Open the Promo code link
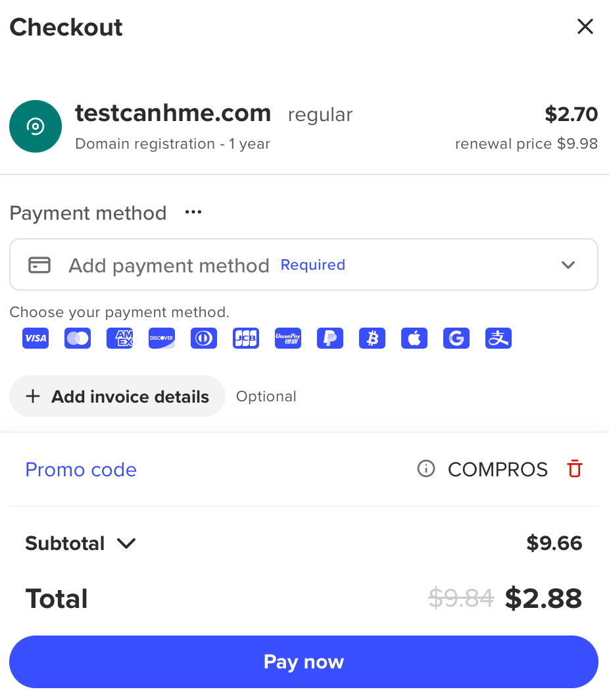The height and width of the screenshot is (700, 609). click(x=81, y=470)
